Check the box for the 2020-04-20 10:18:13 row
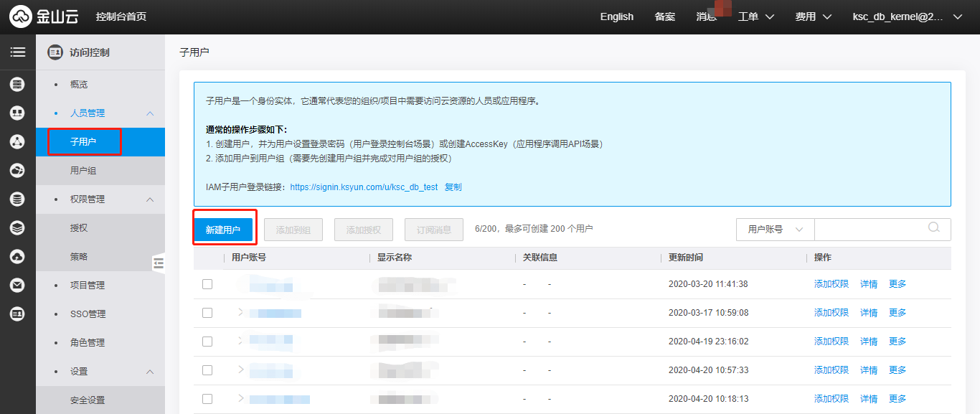980x414 pixels. 207,399
